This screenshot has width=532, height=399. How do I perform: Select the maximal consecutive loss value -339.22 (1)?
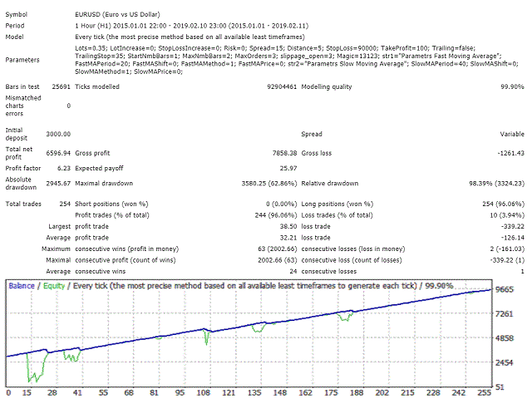tap(507, 260)
